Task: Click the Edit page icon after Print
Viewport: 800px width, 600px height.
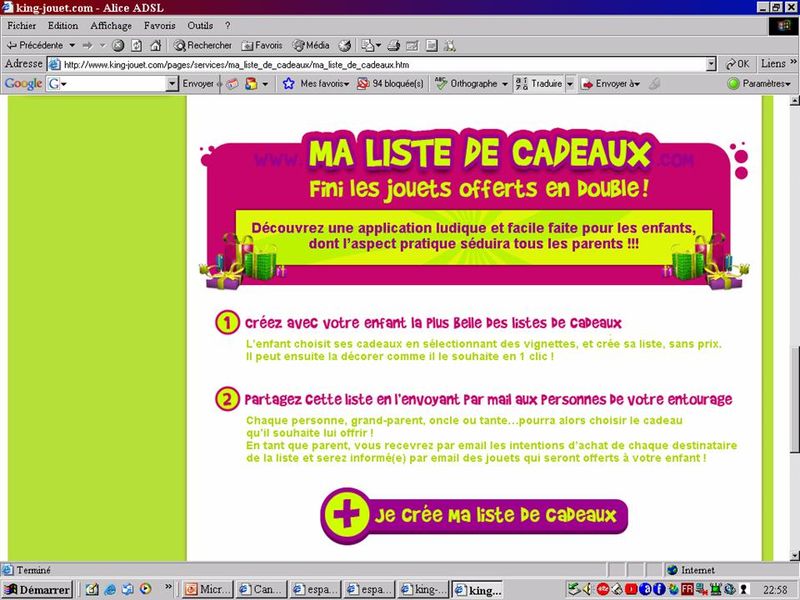Action: pyautogui.click(x=412, y=45)
